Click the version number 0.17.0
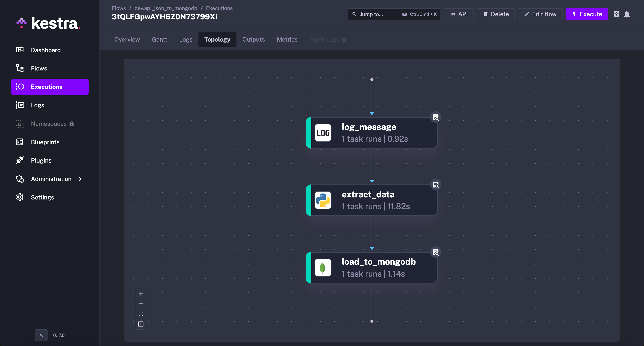Image resolution: width=644 pixels, height=346 pixels. point(59,335)
